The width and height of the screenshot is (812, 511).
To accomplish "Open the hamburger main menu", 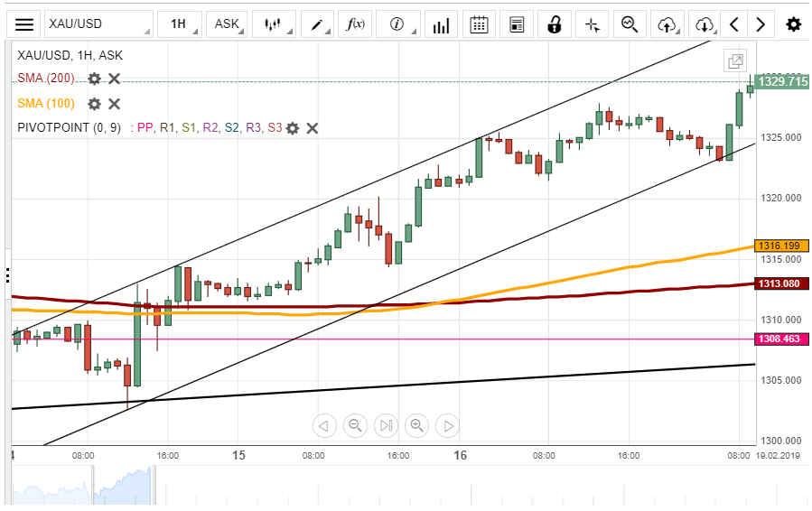I will click(25, 24).
